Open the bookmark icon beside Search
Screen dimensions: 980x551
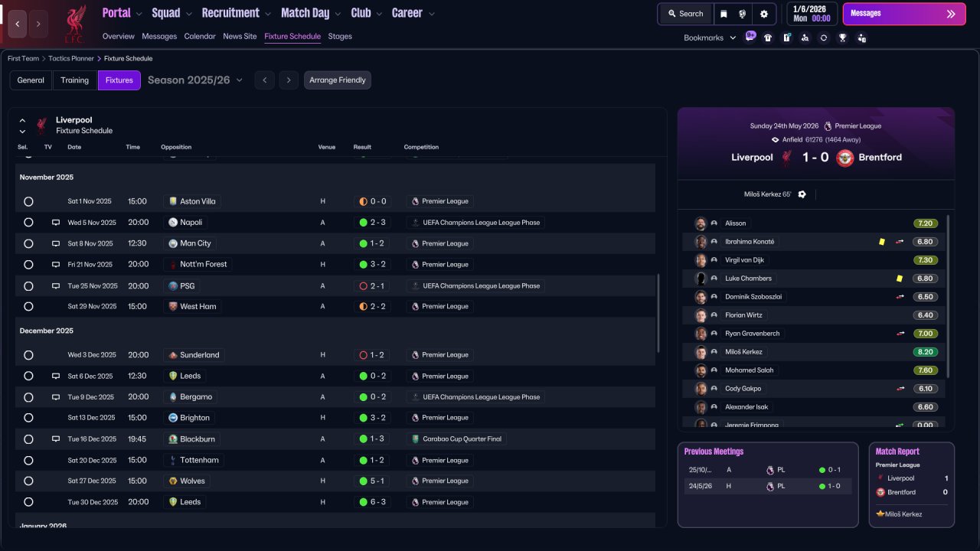pyautogui.click(x=724, y=14)
